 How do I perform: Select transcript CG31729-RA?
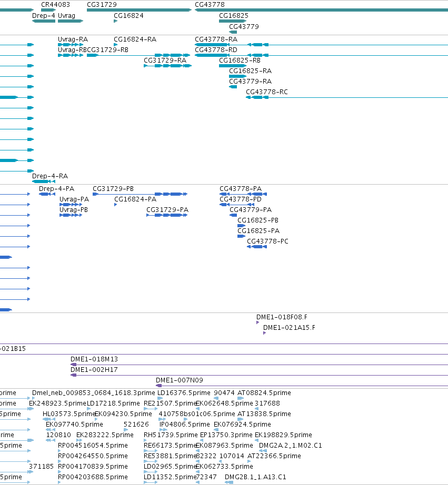[x=165, y=60]
